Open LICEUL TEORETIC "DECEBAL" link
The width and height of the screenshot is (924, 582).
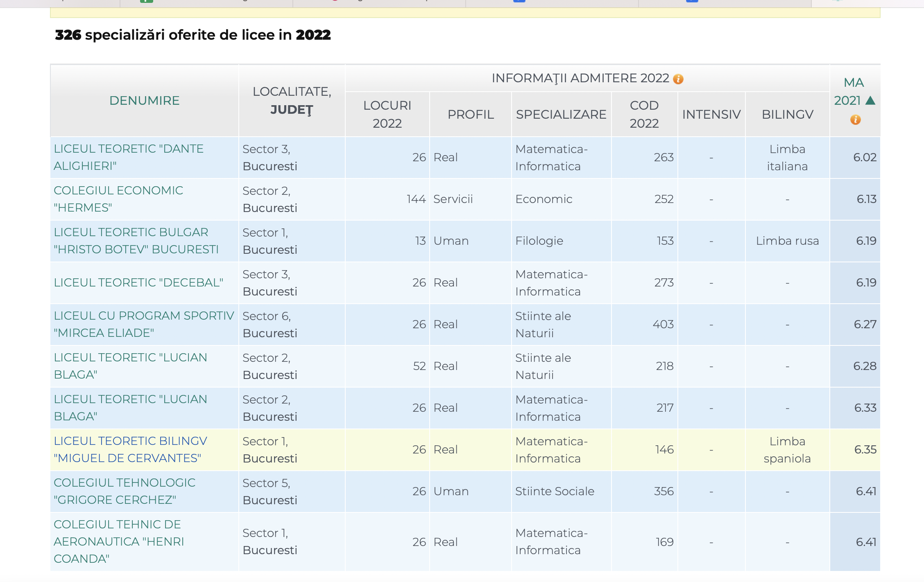coord(138,282)
